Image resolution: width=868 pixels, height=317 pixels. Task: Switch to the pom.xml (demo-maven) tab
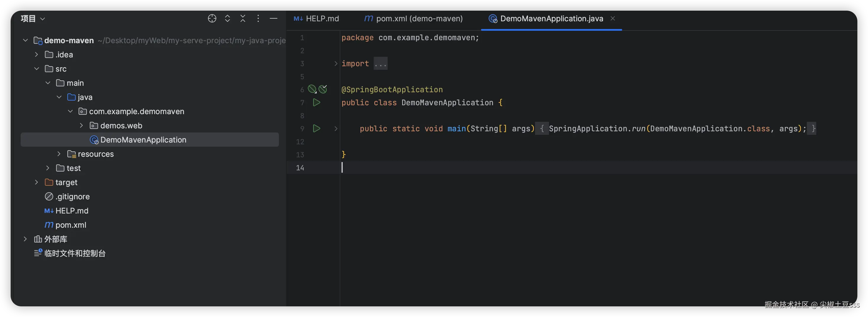coord(413,19)
